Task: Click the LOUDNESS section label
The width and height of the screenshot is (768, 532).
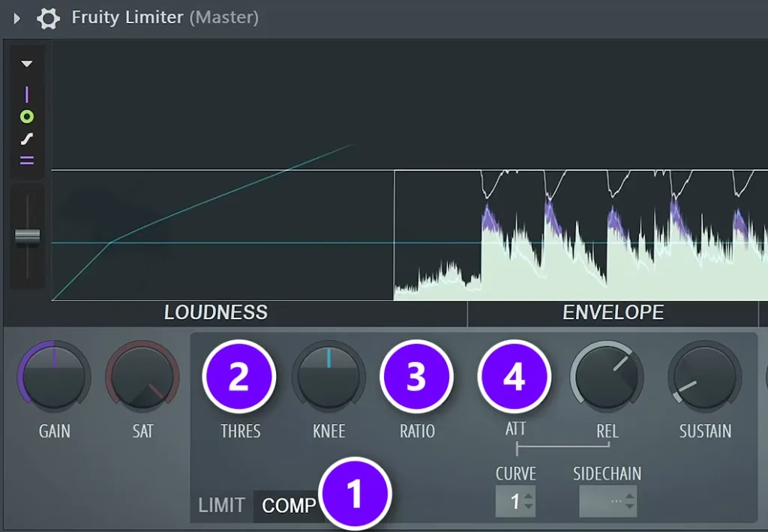Action: coord(216,312)
